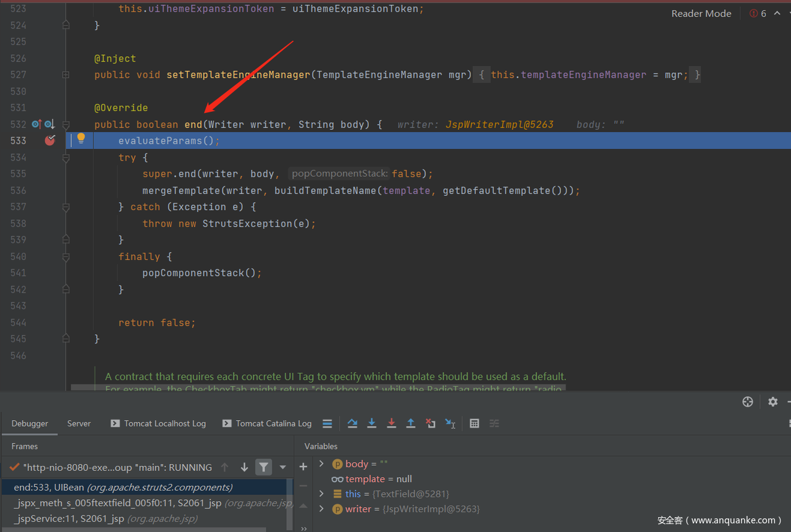Screen dimensions: 791x532
Task: Open the Evaluate Expression calculator icon
Action: click(475, 423)
